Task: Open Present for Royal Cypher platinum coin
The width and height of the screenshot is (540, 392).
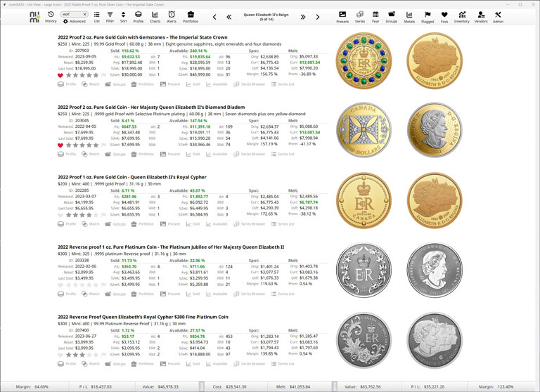Action: coord(170,363)
